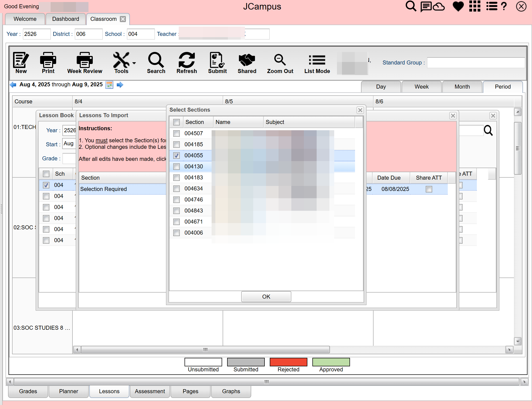
Task: Click the cloud icon in header
Action: click(439, 7)
